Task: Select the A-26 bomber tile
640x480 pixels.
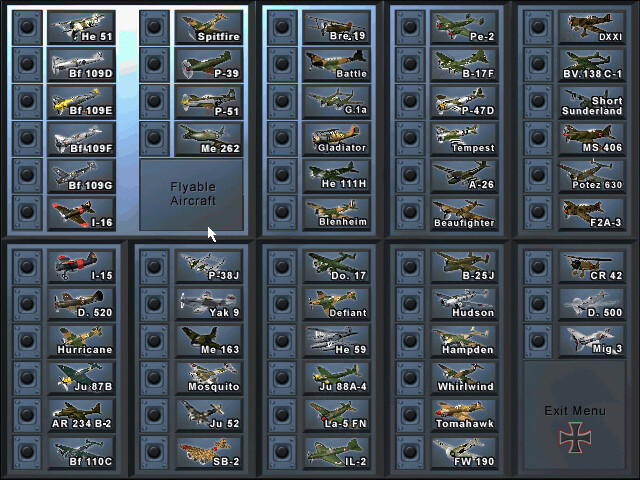Action: (x=464, y=176)
